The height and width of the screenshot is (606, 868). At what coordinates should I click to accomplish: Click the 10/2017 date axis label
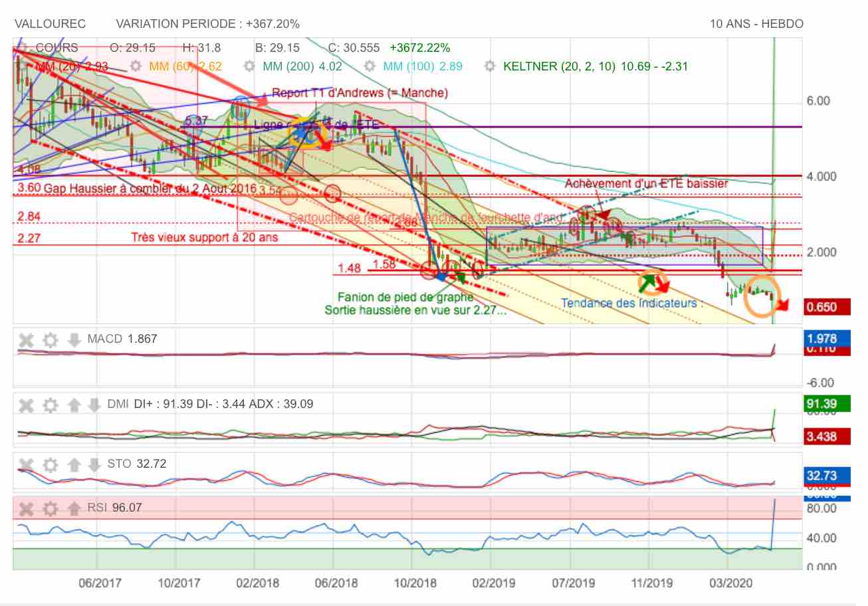179,583
